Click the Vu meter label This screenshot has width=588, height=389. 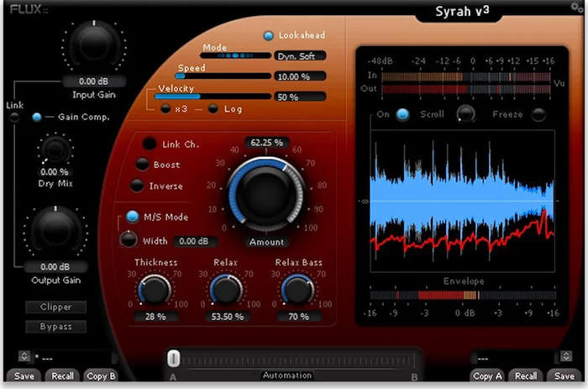tap(559, 83)
